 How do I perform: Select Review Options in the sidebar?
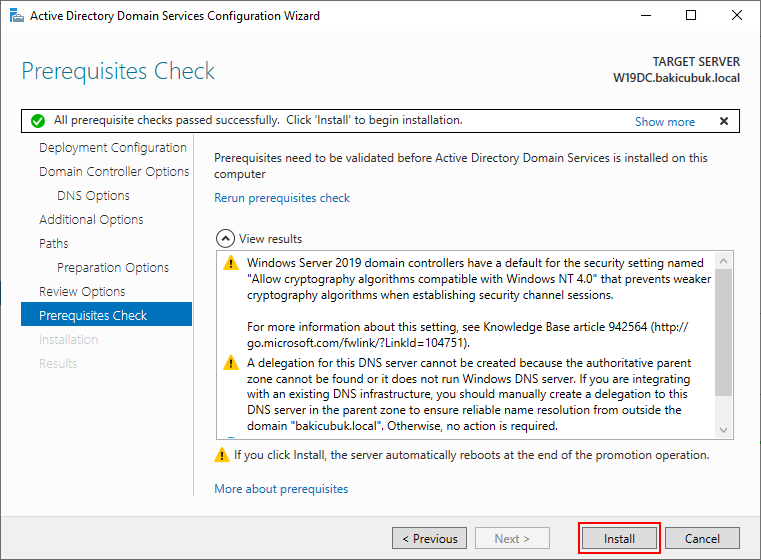coord(82,292)
